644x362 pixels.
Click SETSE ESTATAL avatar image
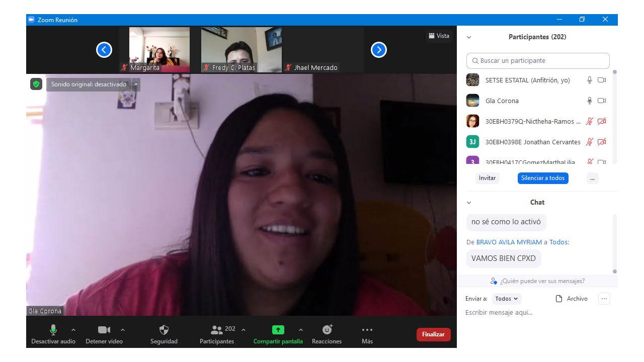tap(472, 80)
